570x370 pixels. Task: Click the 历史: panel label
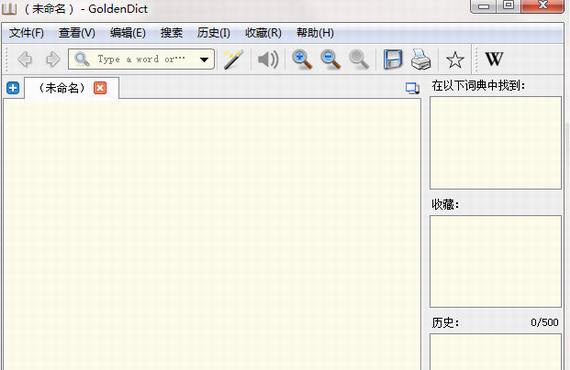[445, 322]
